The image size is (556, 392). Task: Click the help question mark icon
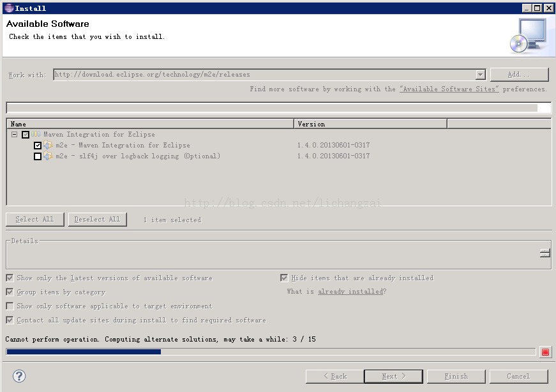pos(19,376)
